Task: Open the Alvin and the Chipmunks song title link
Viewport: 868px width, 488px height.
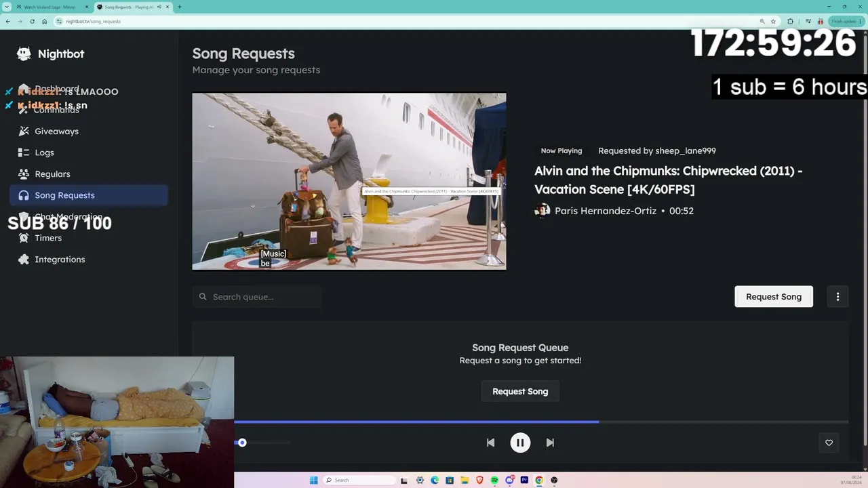Action: click(x=668, y=180)
